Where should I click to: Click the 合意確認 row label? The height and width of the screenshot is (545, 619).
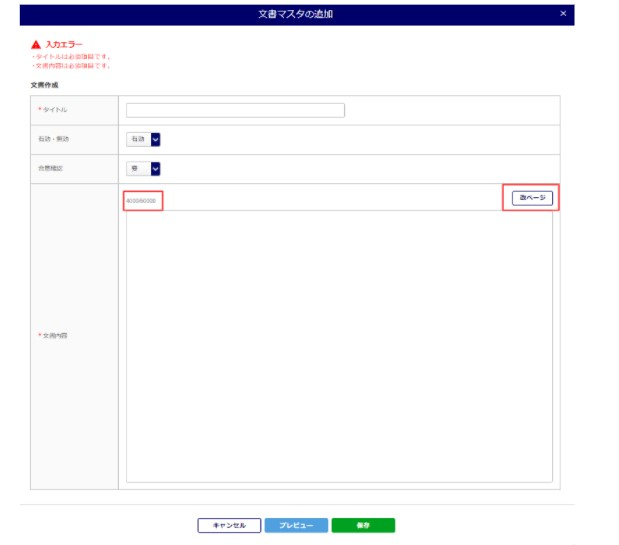[50, 169]
